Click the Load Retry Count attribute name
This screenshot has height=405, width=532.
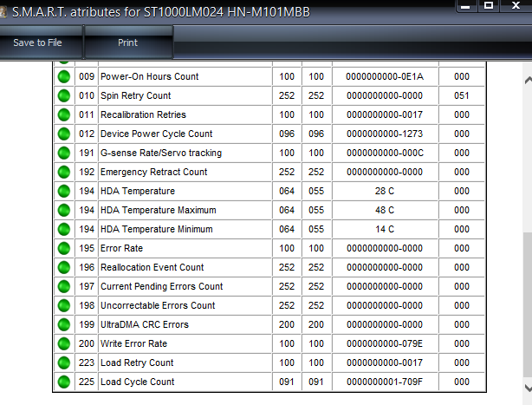[x=137, y=363]
